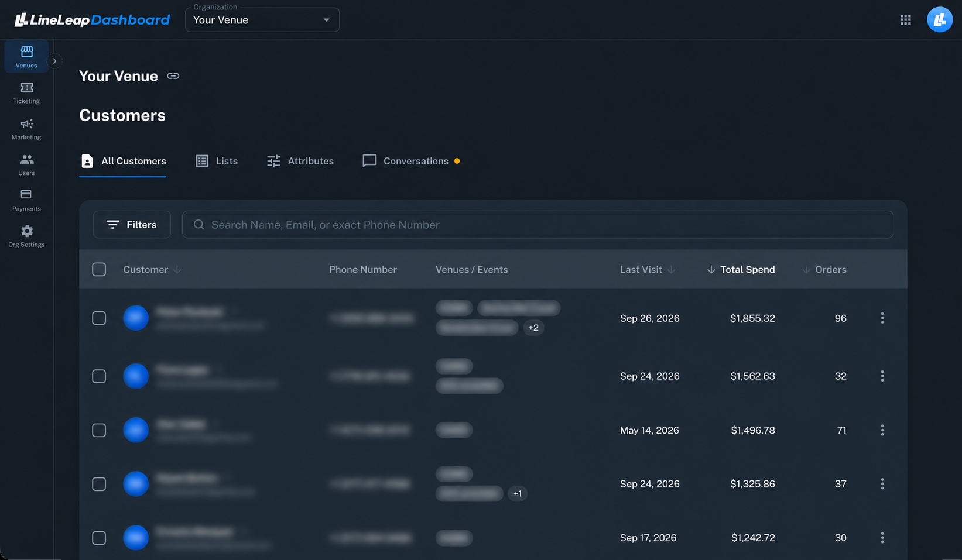The height and width of the screenshot is (560, 962).
Task: Switch to the All Customers tab
Action: (x=123, y=161)
